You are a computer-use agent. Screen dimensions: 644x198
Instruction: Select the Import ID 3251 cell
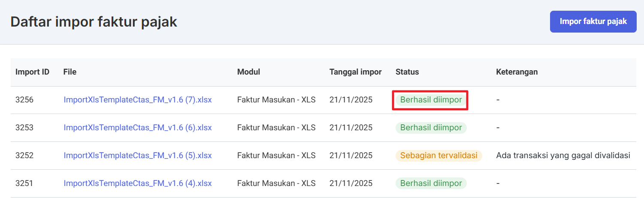coord(24,183)
